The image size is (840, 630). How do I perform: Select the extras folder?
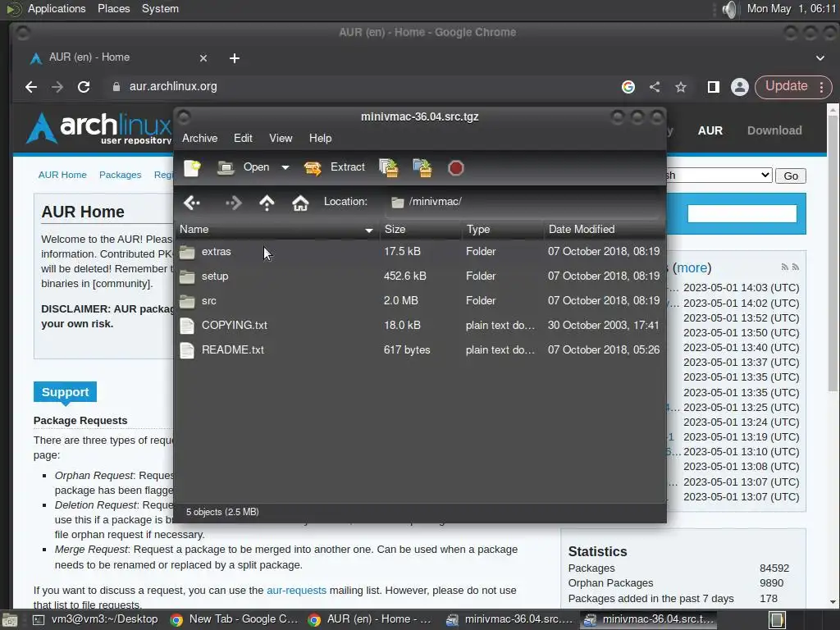(x=420, y=251)
